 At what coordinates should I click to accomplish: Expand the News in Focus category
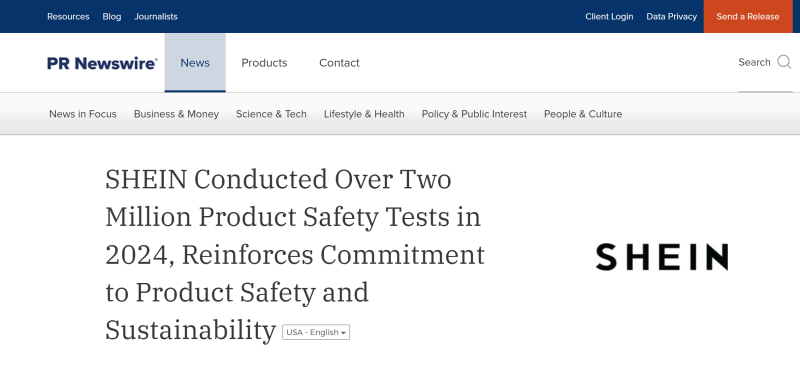(x=83, y=114)
